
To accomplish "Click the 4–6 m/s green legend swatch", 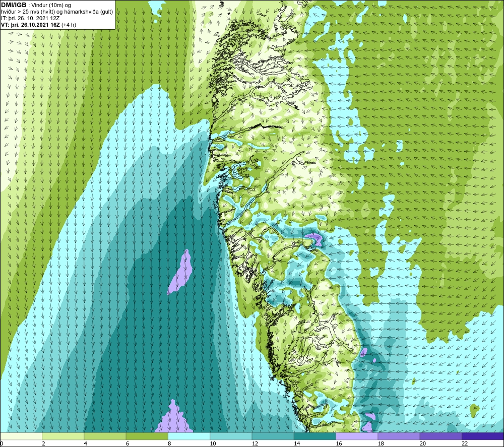I will click(x=105, y=436).
